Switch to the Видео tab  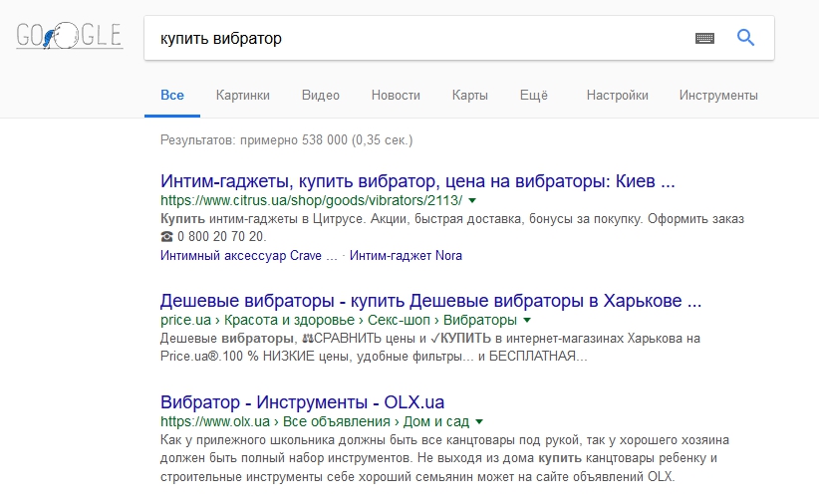321,95
